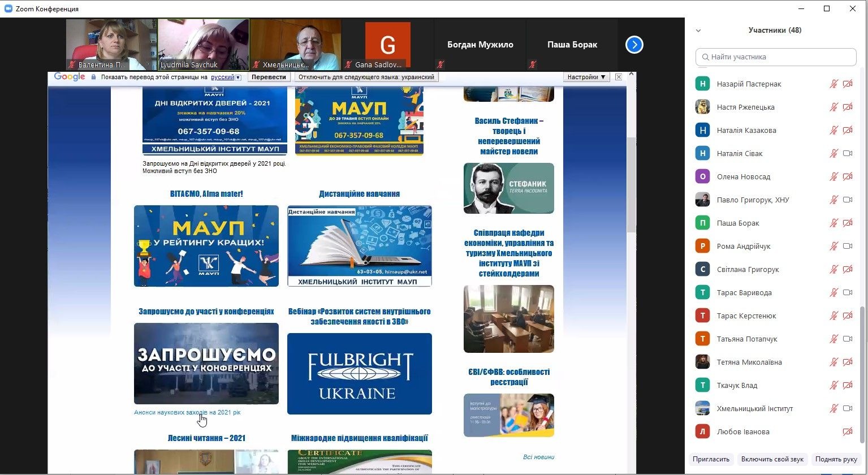The width and height of the screenshot is (868, 475).
Task: Click the muted mic icon for Тарас Варивода
Action: click(833, 292)
